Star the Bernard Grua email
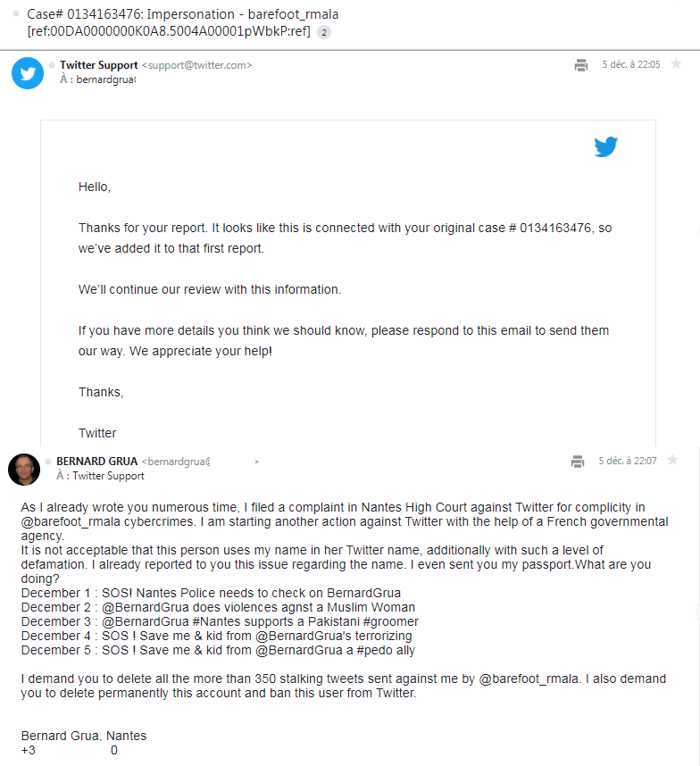700x766 pixels. coord(672,461)
